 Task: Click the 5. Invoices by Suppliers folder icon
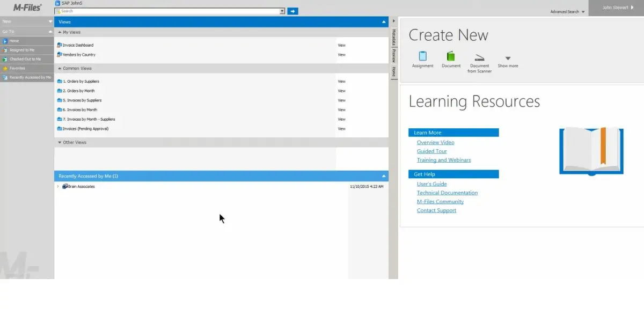(x=59, y=100)
